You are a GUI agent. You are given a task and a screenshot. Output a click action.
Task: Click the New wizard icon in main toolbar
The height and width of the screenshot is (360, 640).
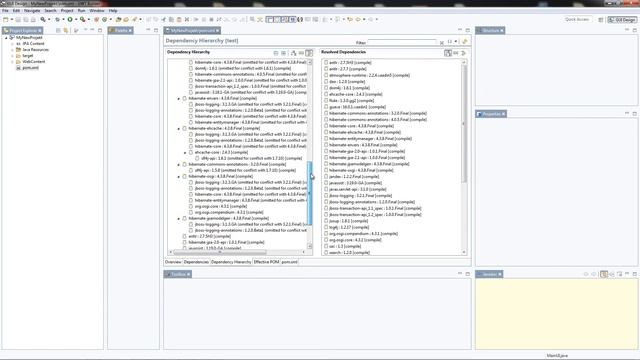pyautogui.click(x=6, y=19)
